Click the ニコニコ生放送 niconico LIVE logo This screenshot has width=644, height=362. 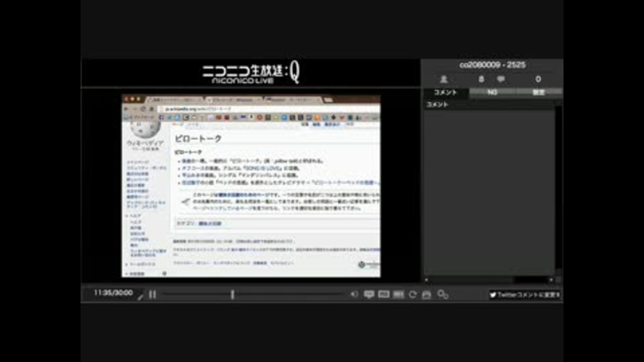pyautogui.click(x=251, y=72)
